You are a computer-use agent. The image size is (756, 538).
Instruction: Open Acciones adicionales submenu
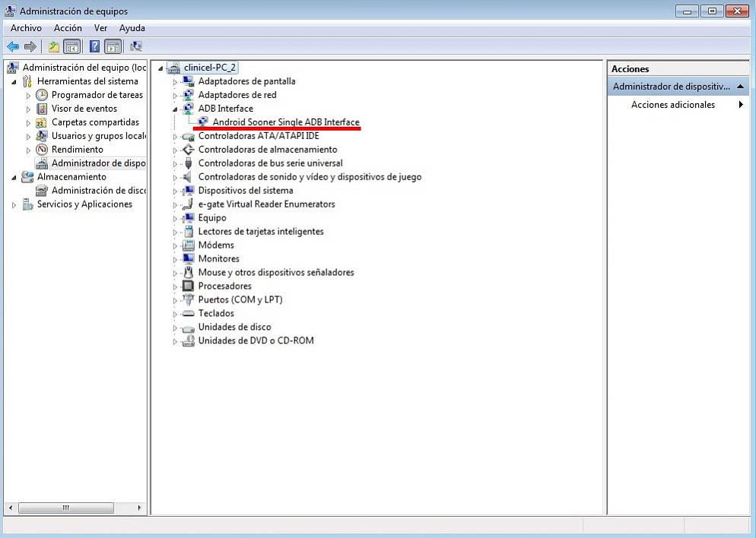[x=740, y=105]
